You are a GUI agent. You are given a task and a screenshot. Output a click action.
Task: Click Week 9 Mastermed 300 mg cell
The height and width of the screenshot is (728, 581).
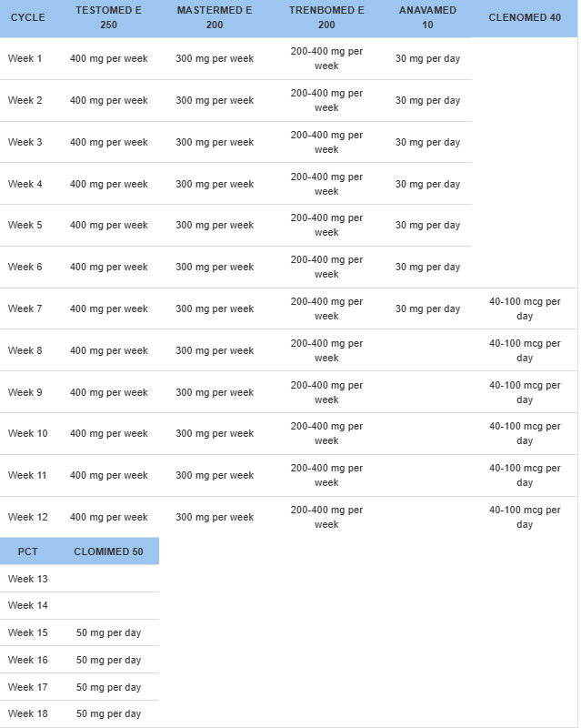point(215,393)
